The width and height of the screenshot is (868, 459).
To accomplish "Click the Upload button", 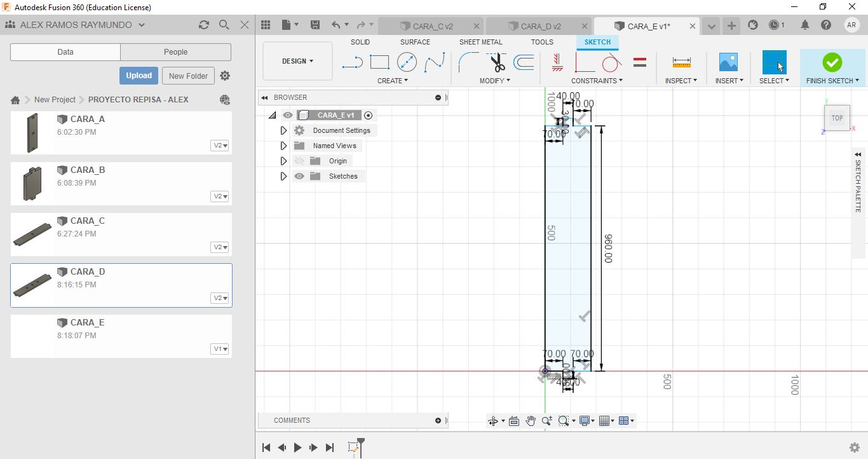I will [139, 76].
